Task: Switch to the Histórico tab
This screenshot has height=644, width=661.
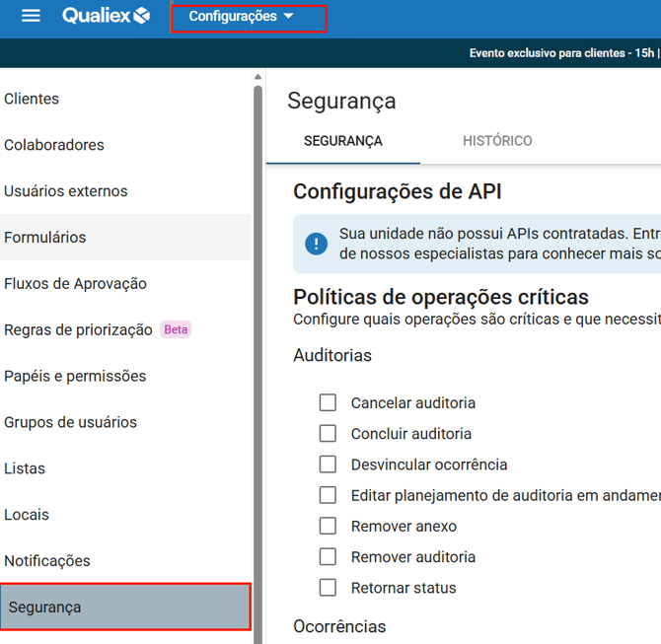Action: click(497, 141)
